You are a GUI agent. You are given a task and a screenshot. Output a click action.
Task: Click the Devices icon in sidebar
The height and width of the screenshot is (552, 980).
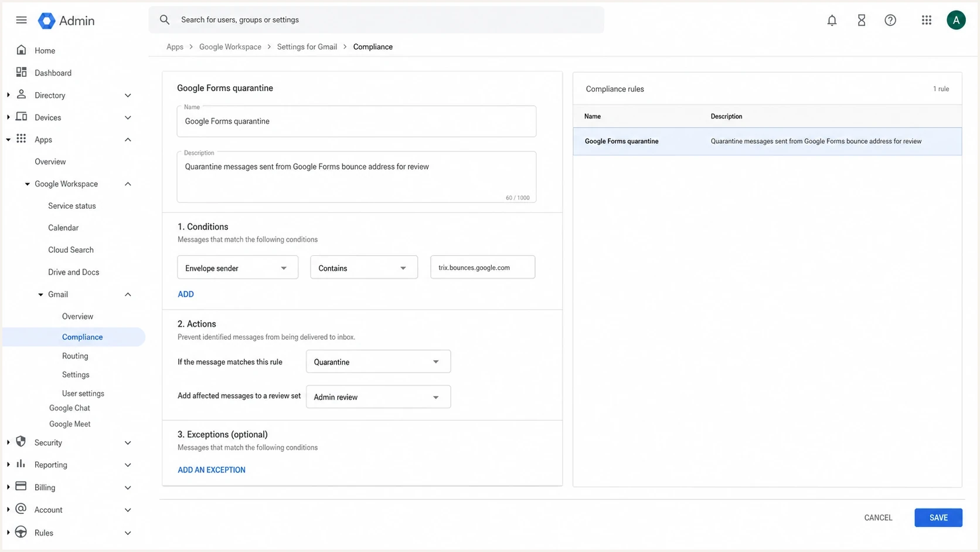pyautogui.click(x=21, y=117)
